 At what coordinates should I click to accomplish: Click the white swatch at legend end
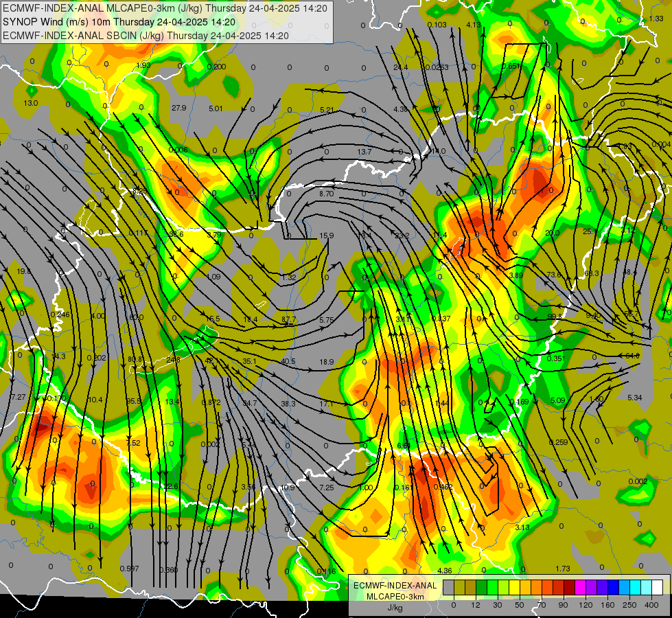pyautogui.click(x=658, y=588)
